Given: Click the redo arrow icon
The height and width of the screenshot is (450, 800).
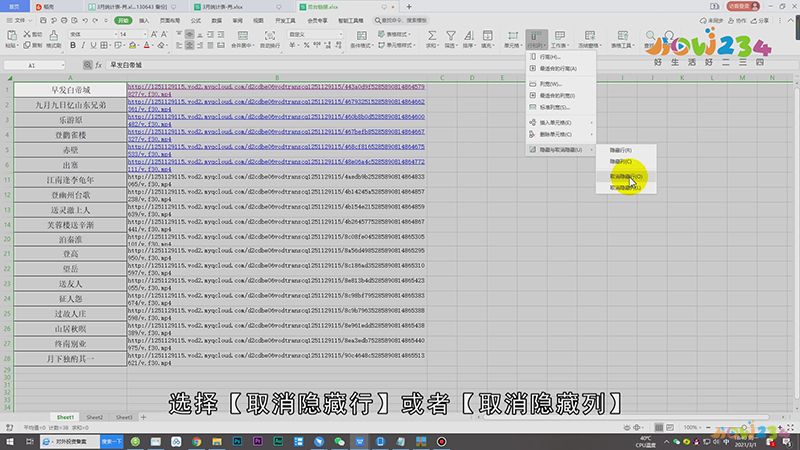Looking at the screenshot, I should tap(95, 20).
